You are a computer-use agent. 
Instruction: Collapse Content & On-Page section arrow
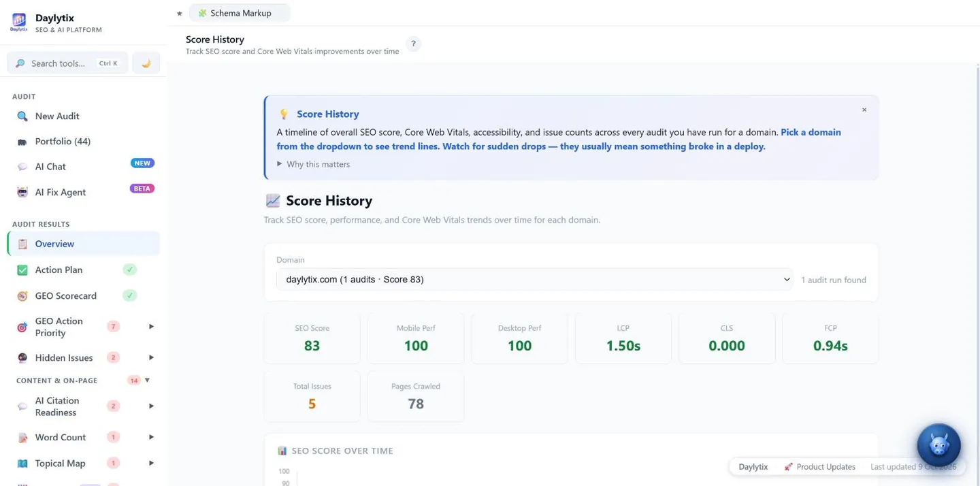(x=147, y=380)
